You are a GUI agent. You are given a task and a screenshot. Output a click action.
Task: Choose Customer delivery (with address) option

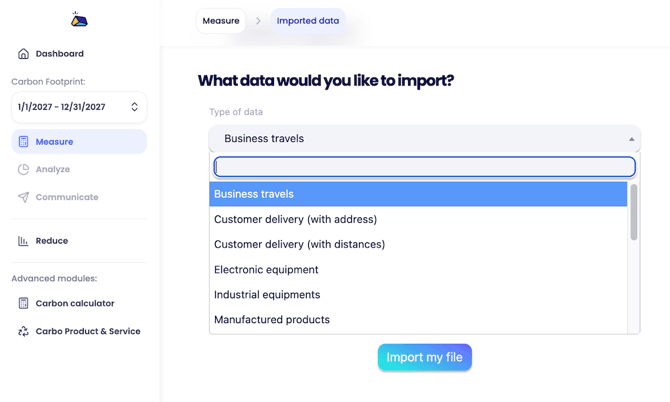pyautogui.click(x=296, y=219)
